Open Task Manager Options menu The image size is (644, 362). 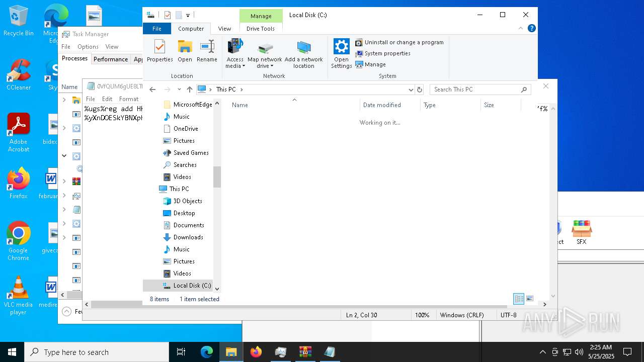pyautogui.click(x=88, y=47)
